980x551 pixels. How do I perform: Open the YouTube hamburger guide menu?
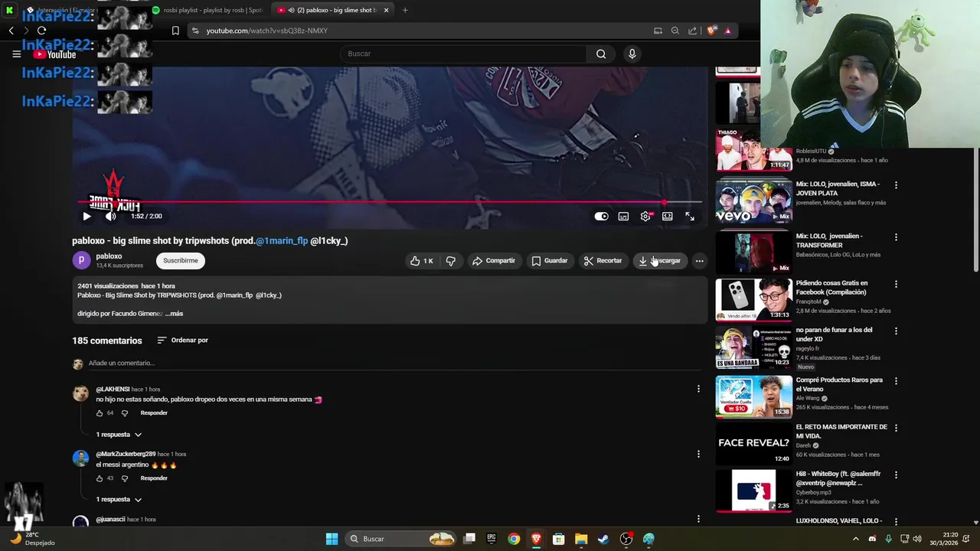pyautogui.click(x=16, y=54)
